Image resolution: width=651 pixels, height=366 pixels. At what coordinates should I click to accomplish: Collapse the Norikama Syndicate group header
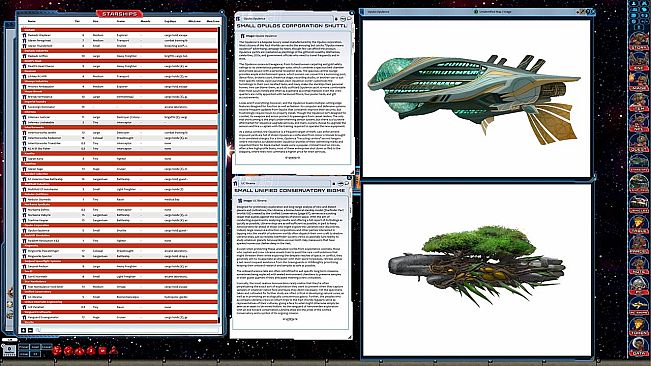pyautogui.click(x=119, y=205)
